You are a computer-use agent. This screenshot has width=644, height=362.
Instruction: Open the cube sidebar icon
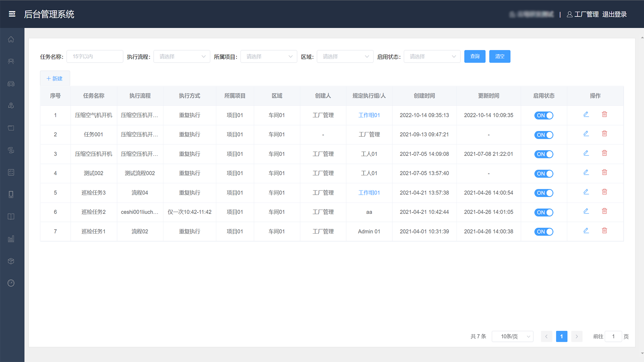click(11, 261)
